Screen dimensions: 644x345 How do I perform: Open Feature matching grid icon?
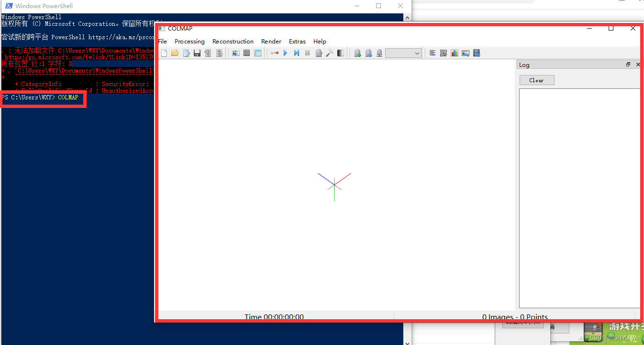coord(247,53)
